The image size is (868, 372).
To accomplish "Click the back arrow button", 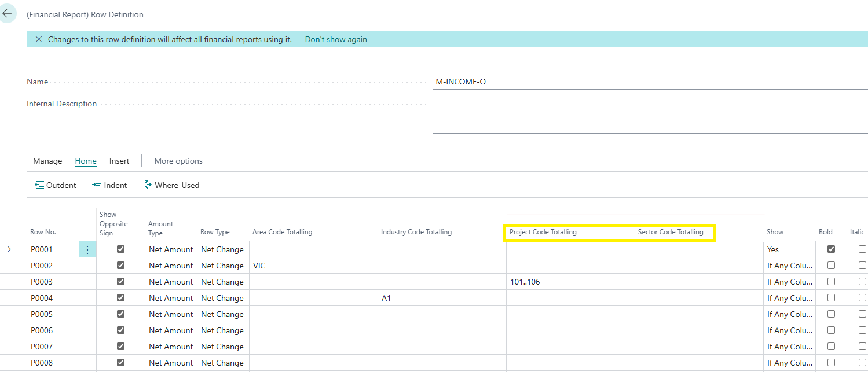I will 8,14.
